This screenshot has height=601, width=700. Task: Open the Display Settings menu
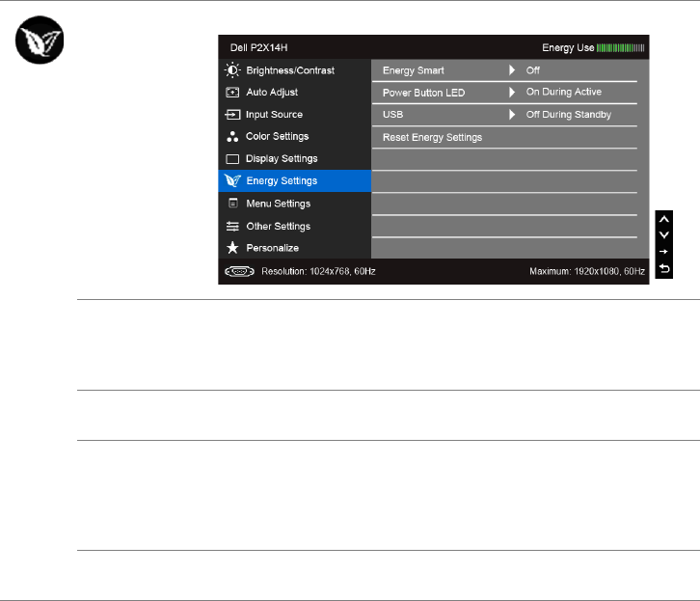coord(295,159)
